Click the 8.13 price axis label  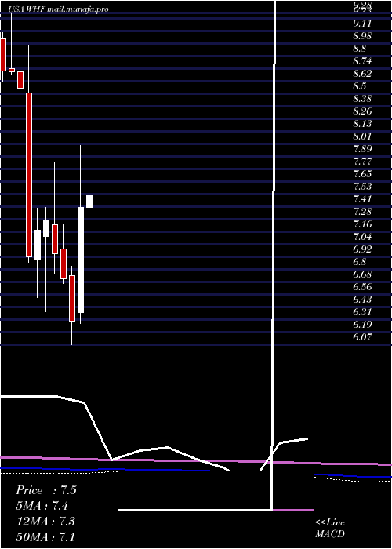click(x=362, y=124)
